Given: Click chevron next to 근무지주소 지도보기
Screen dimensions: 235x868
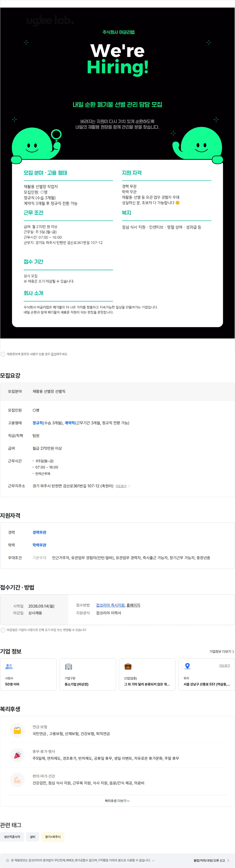Looking at the screenshot, I should coord(129,486).
